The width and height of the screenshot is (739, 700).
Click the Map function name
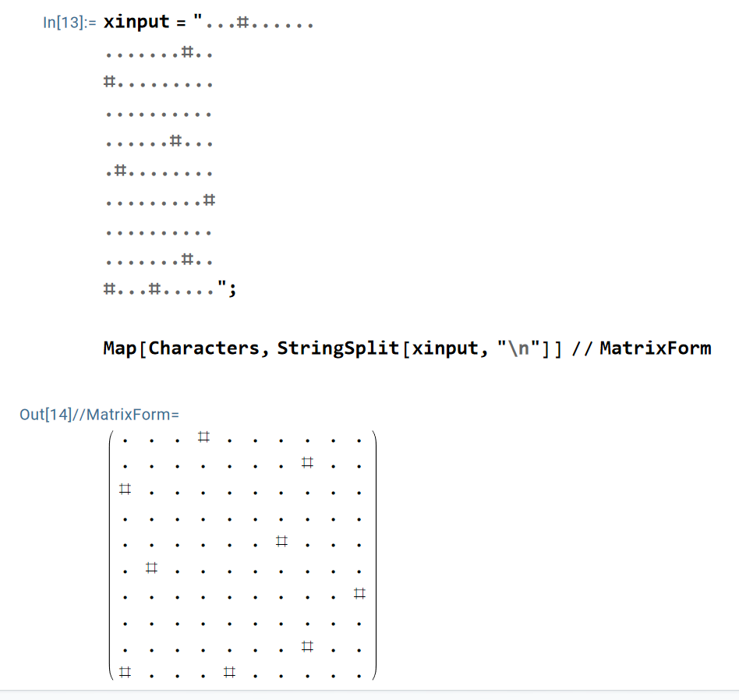tap(121, 348)
